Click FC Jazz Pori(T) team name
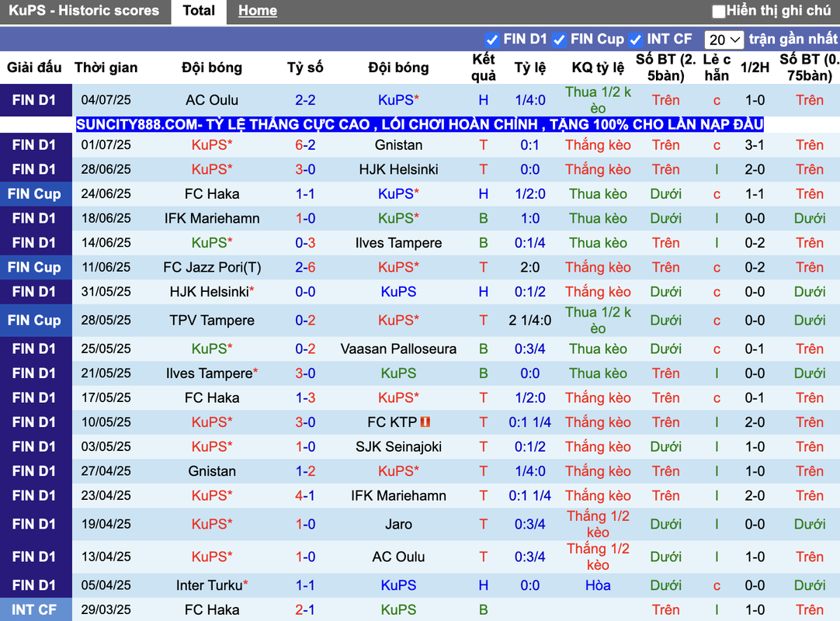The height and width of the screenshot is (621, 840). point(212,267)
